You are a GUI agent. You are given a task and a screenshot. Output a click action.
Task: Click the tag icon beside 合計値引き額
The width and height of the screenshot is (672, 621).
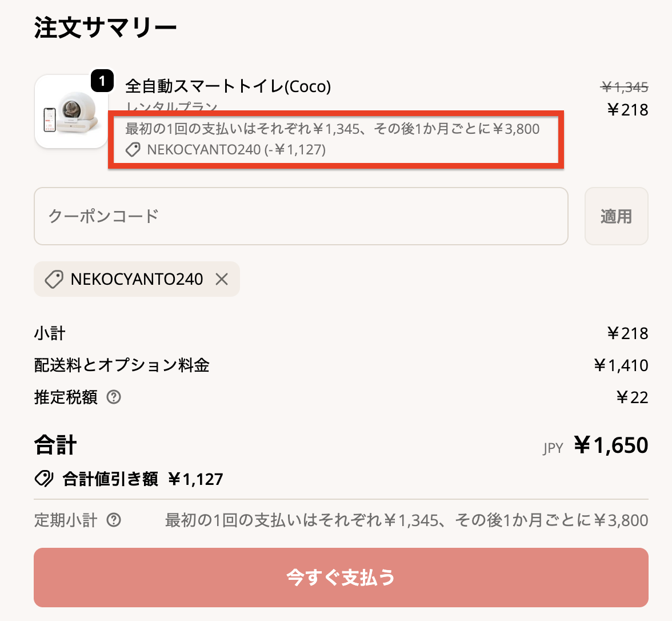click(44, 479)
